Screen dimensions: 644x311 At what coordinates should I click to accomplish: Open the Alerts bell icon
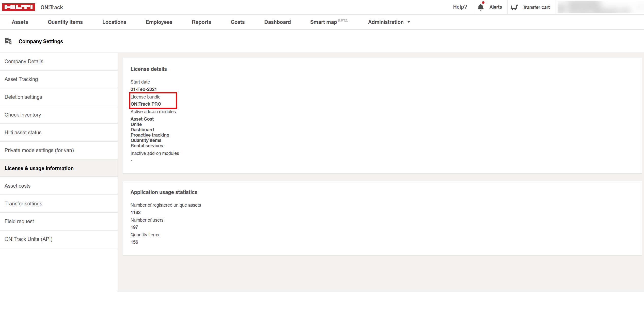[x=480, y=7]
